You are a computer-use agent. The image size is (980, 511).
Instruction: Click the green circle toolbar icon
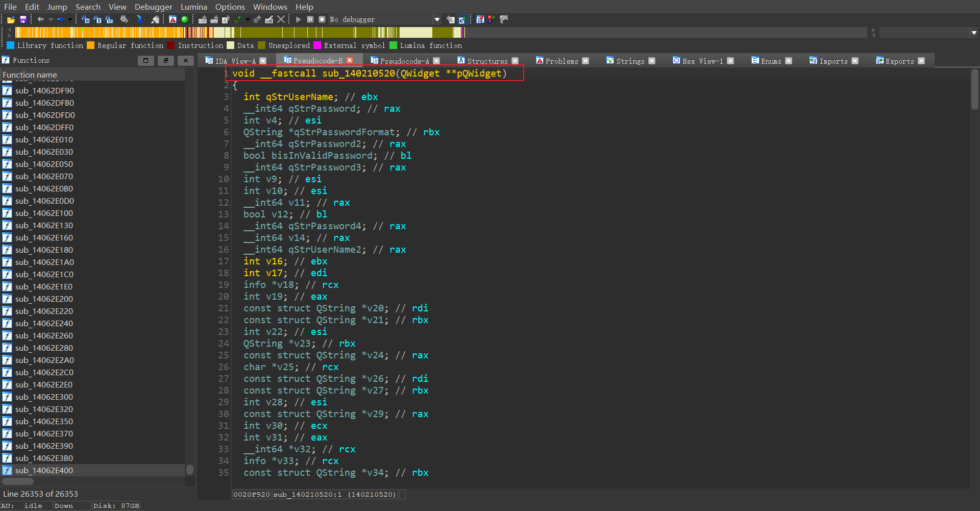tap(185, 19)
